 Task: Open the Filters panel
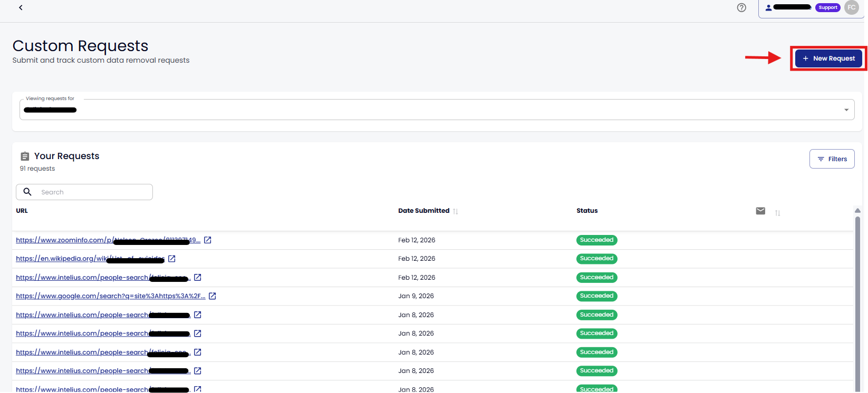point(832,159)
